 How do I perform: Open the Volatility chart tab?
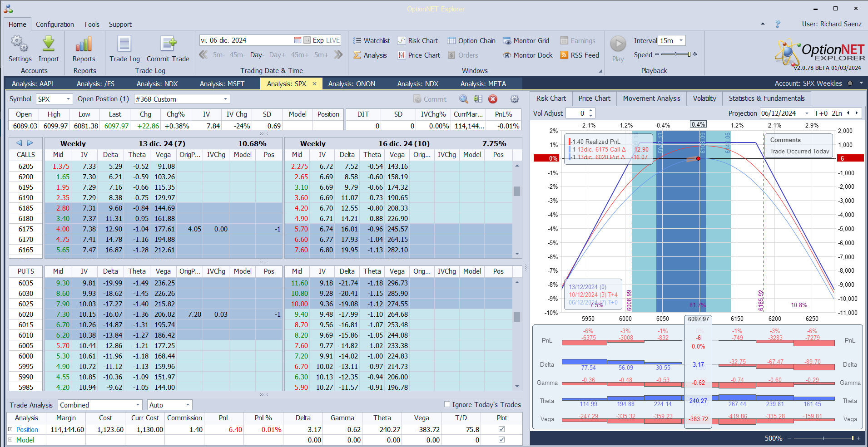coord(704,98)
